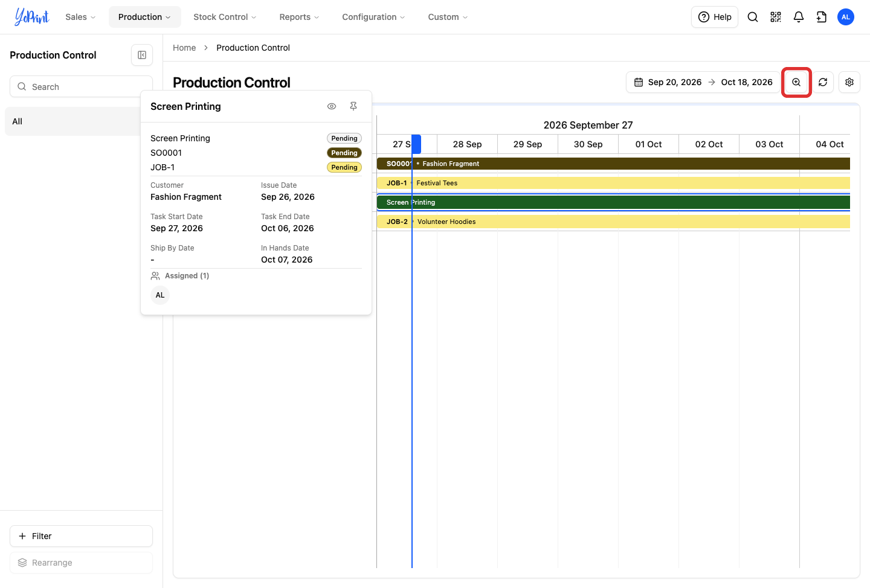Click the Fashion Fragment customer name in popup
The width and height of the screenshot is (870, 588).
[186, 197]
